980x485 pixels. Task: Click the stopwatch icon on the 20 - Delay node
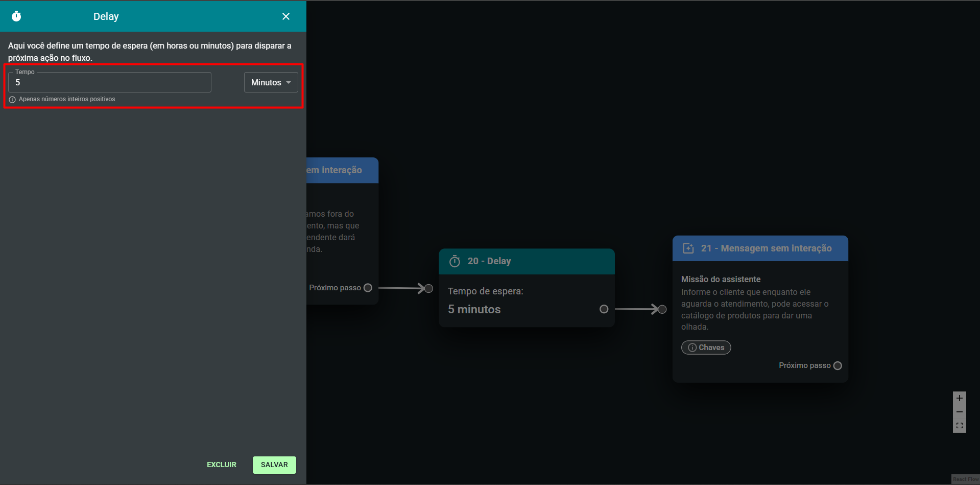455,262
